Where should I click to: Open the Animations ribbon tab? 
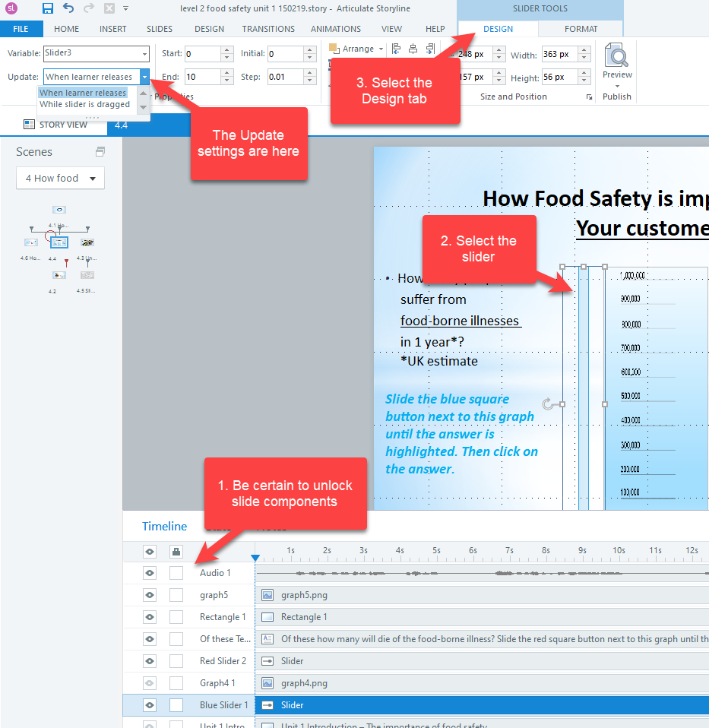335,29
